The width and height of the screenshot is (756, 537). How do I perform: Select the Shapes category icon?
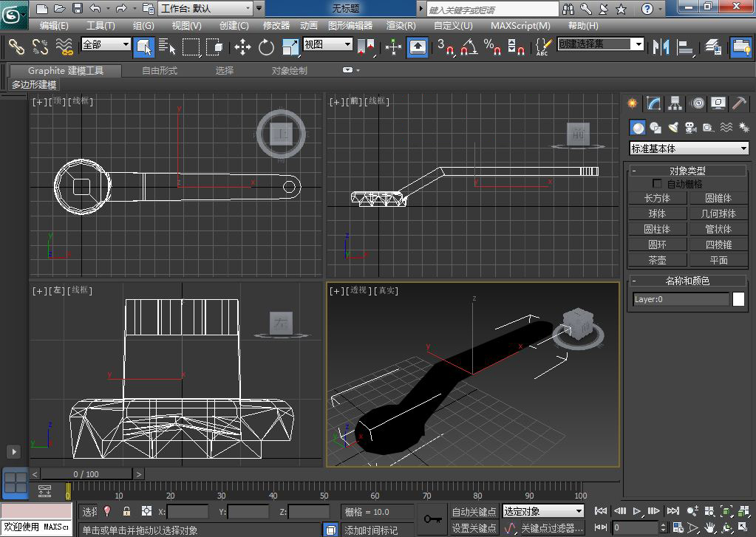tap(655, 128)
